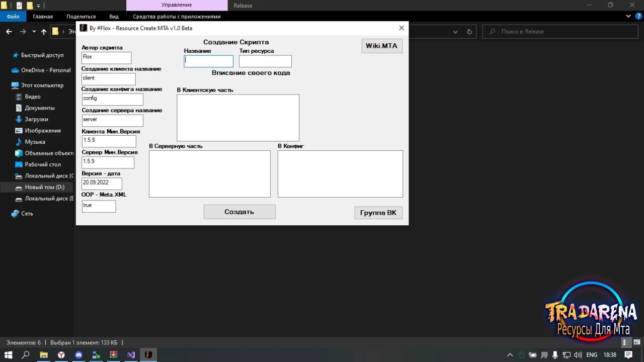The image size is (644, 362).
Task: Open the Файл menu
Action: (x=13, y=16)
